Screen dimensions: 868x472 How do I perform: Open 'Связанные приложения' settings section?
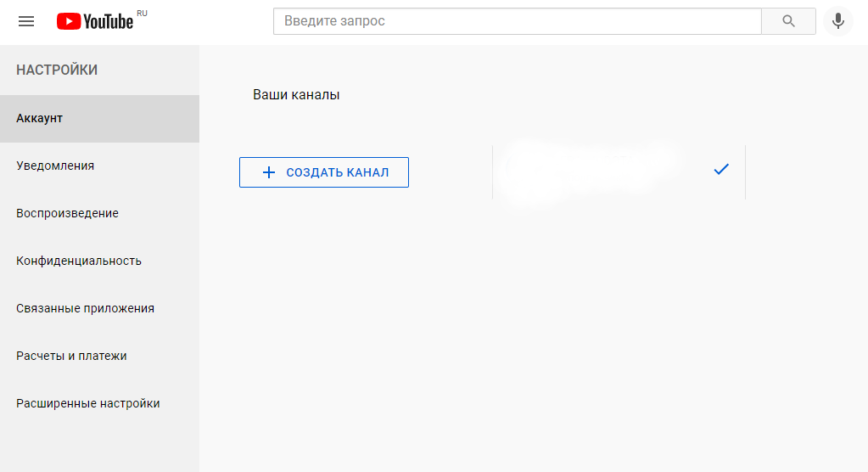click(99, 308)
